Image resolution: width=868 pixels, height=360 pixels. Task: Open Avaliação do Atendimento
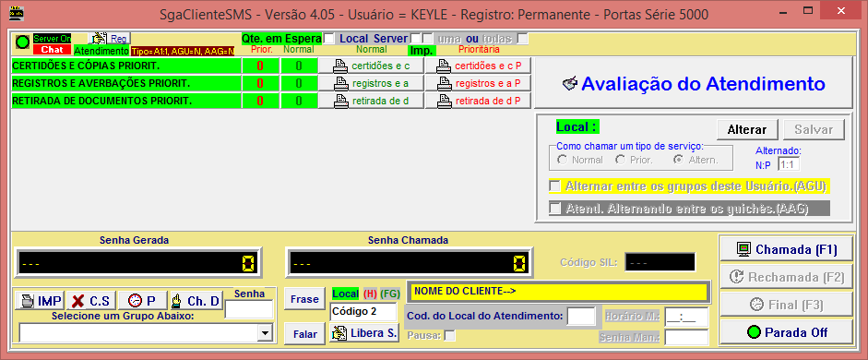(694, 84)
